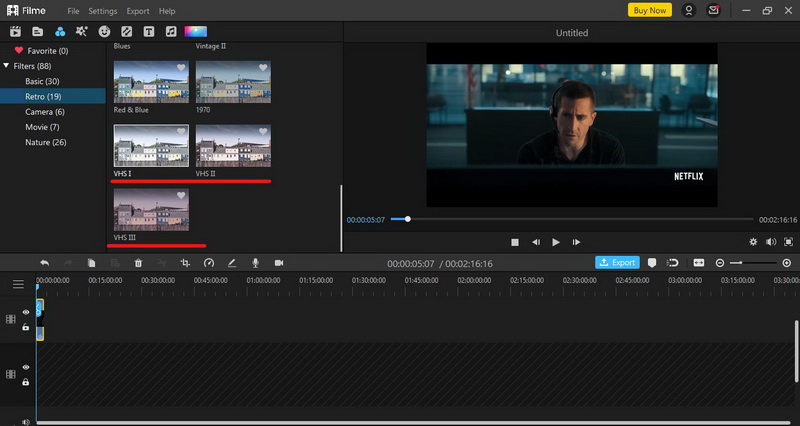This screenshot has height=426, width=800.
Task: Open the message envelope icon
Action: pos(713,10)
